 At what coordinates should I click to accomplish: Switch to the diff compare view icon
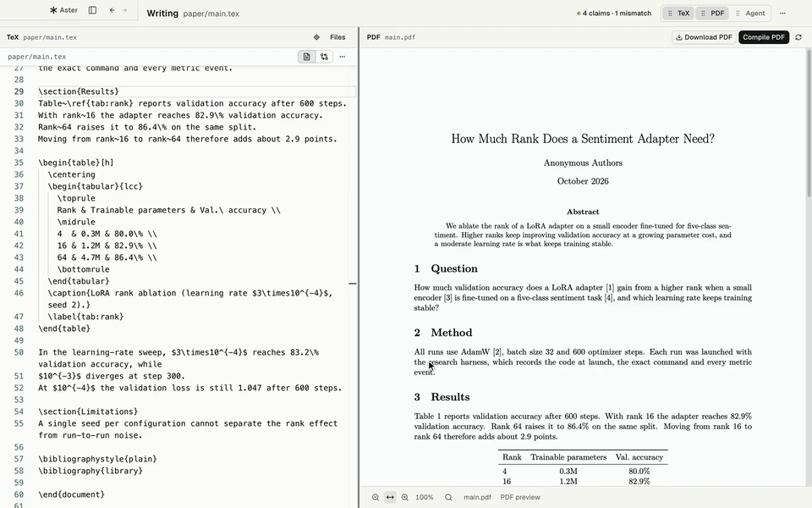coord(324,57)
